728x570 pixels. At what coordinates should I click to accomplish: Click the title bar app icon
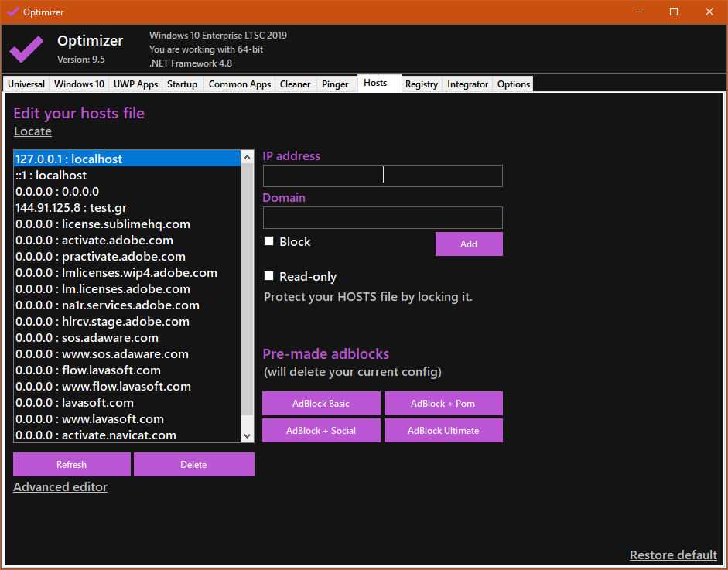(12, 12)
